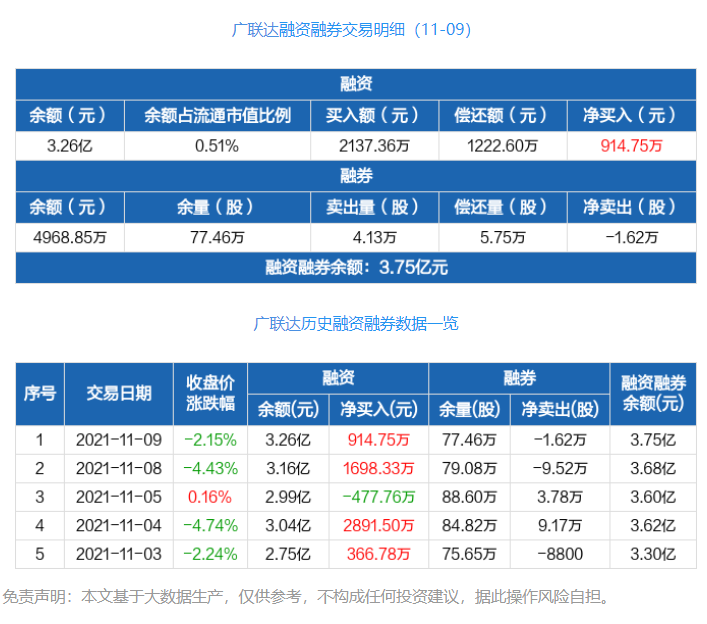Select the 4.13万 sell volume cell
This screenshot has width=707, height=624.
click(x=374, y=237)
